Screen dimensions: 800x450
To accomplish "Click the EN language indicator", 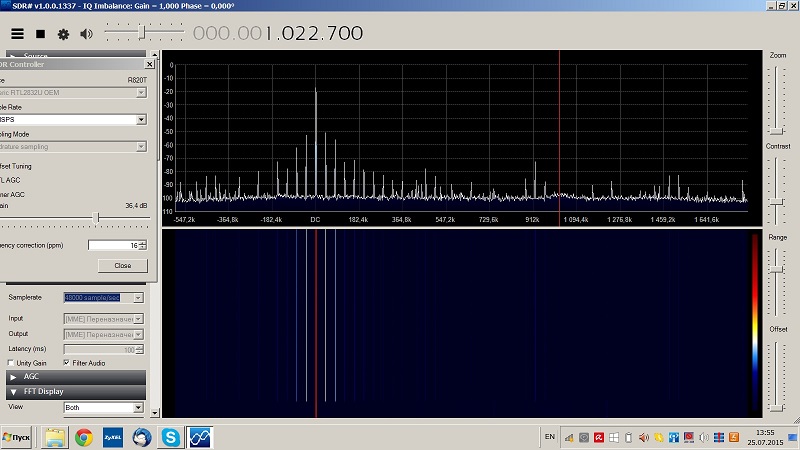I will pos(549,437).
